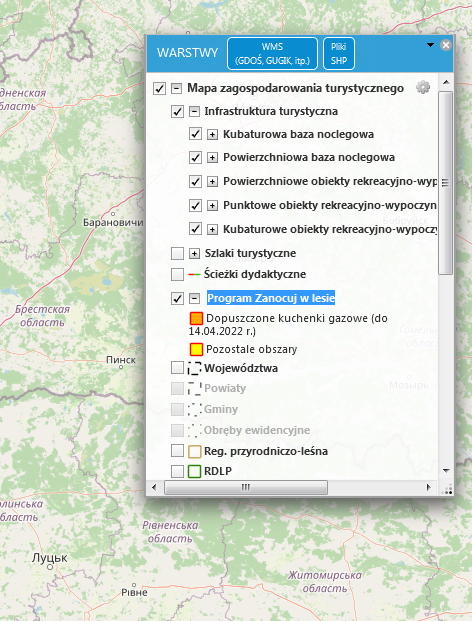472x621 pixels.
Task: Expand Powierzchniowa baza noclegowa node
Action: (x=212, y=158)
